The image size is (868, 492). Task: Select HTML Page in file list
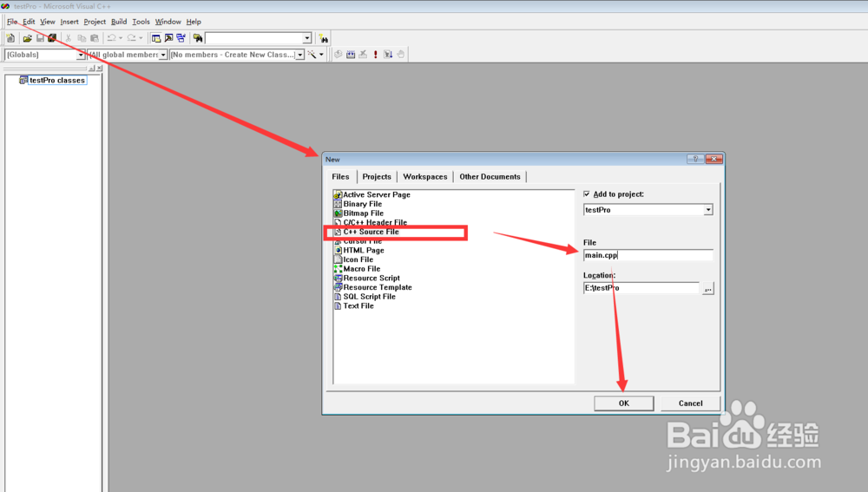click(359, 250)
